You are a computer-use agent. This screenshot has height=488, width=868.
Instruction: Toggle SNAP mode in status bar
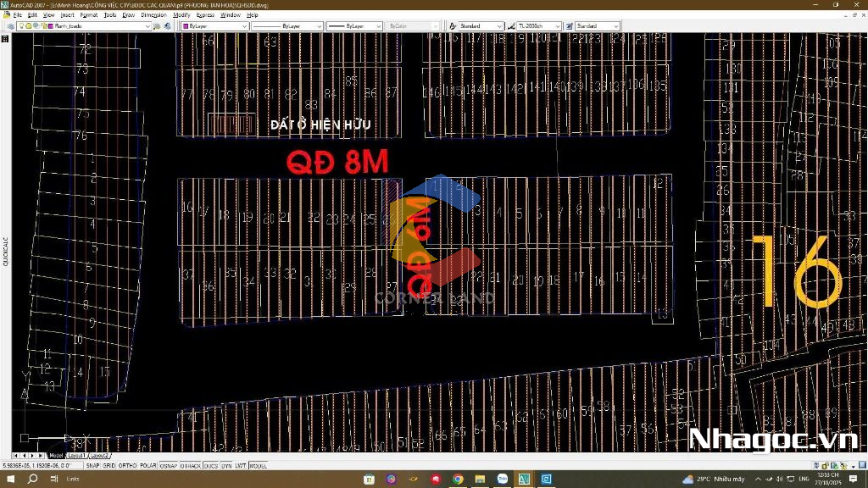tap(92, 465)
